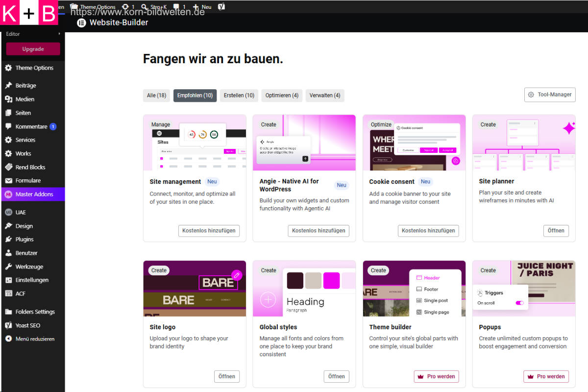Click Site management card preview image
Screen dimensions: 588x392
195,143
